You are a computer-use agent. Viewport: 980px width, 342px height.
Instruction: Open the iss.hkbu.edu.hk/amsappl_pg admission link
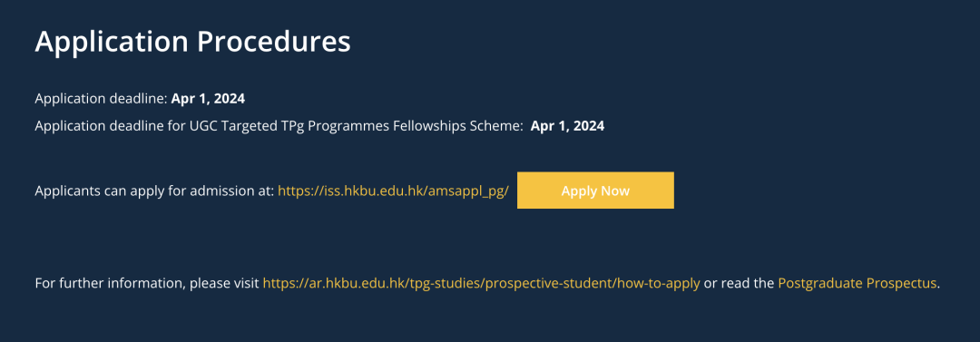[393, 191]
